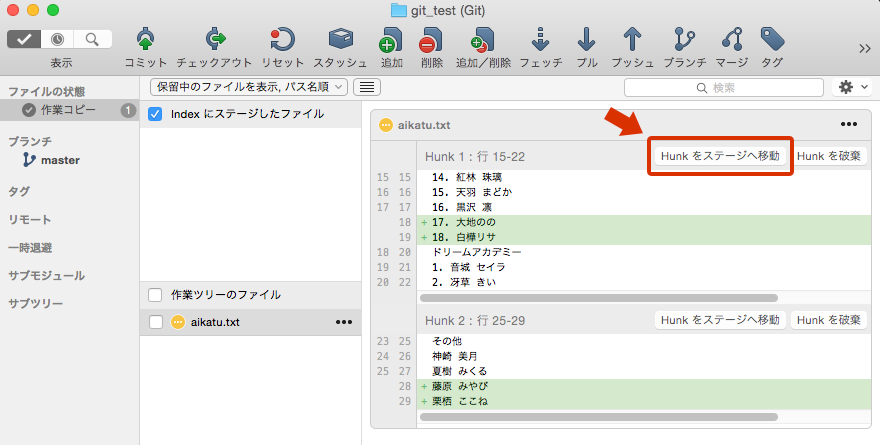Open the スタッシュ (stash) toolbar icon
The width and height of the screenshot is (880, 445).
[340, 39]
